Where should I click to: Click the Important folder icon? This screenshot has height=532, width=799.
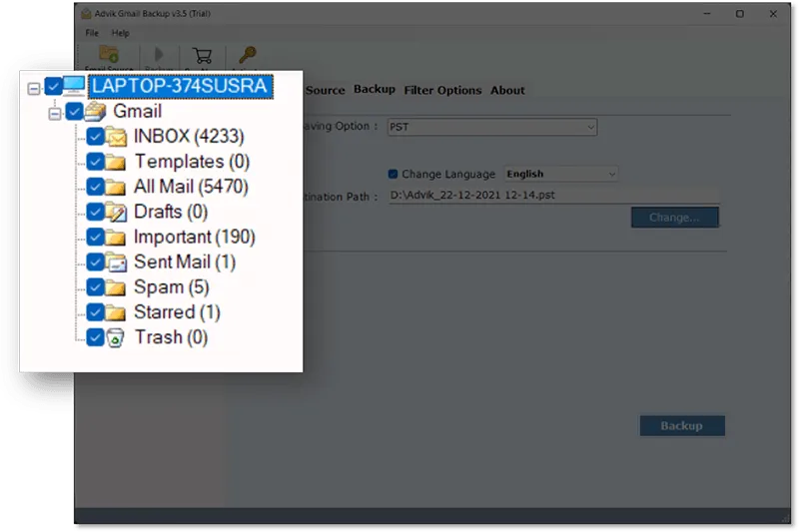coord(116,238)
